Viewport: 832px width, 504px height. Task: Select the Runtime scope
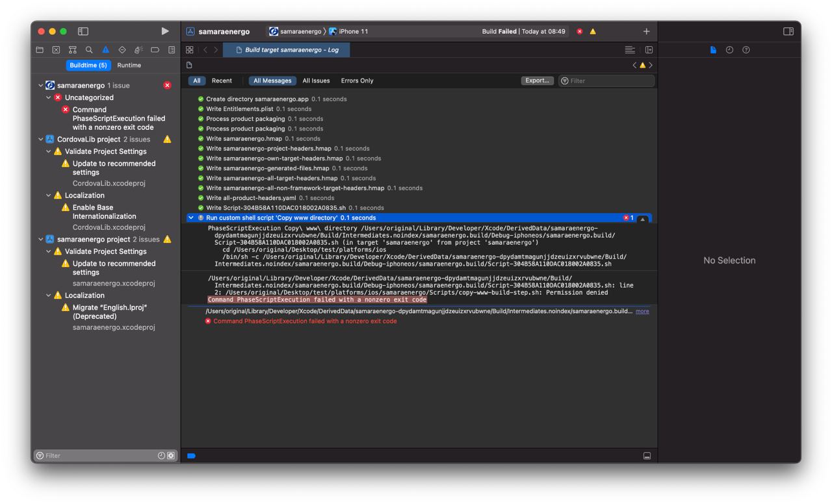[129, 65]
